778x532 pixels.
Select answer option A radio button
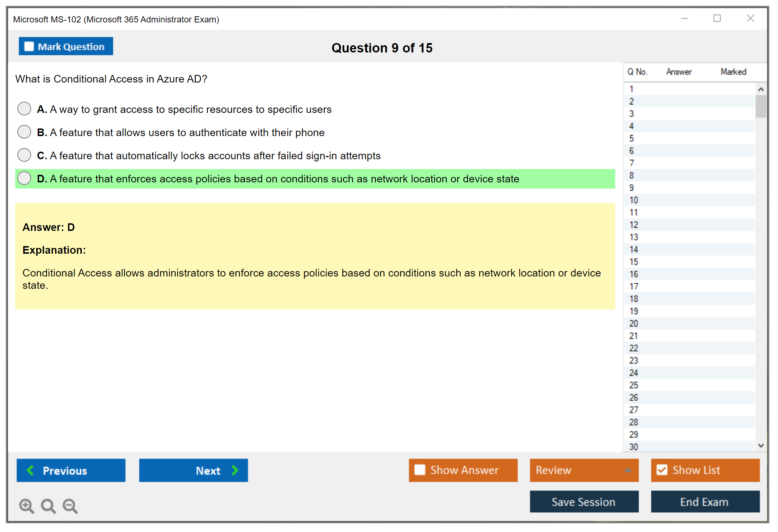tap(24, 109)
